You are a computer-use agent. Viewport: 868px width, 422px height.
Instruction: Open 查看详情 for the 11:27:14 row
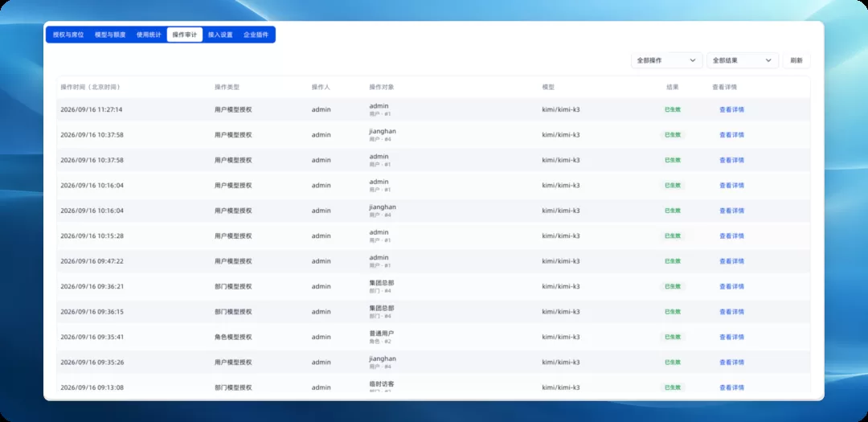click(x=731, y=109)
